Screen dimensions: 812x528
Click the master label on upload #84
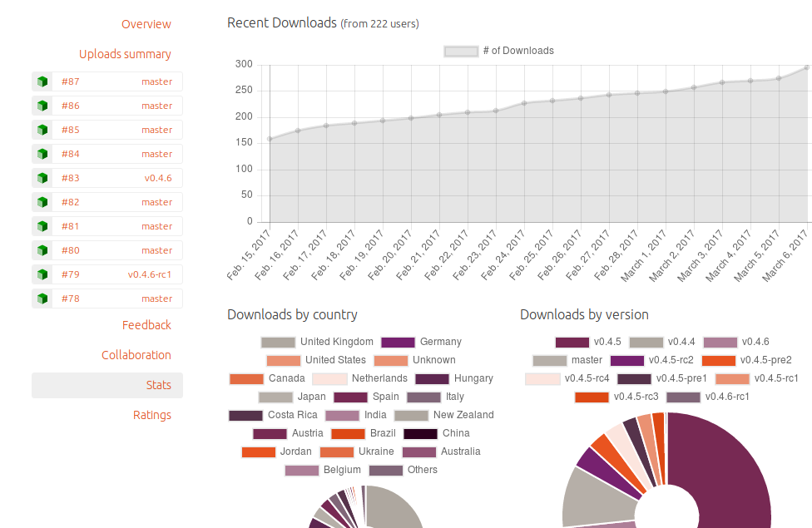[x=157, y=154]
